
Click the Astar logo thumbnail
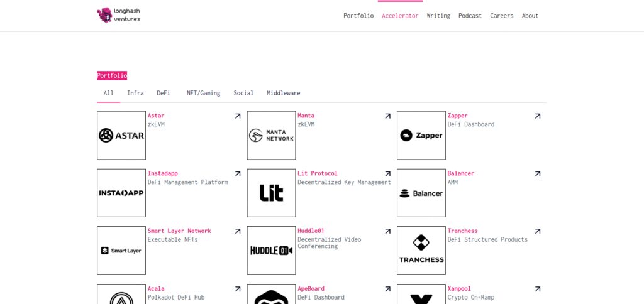tap(121, 136)
